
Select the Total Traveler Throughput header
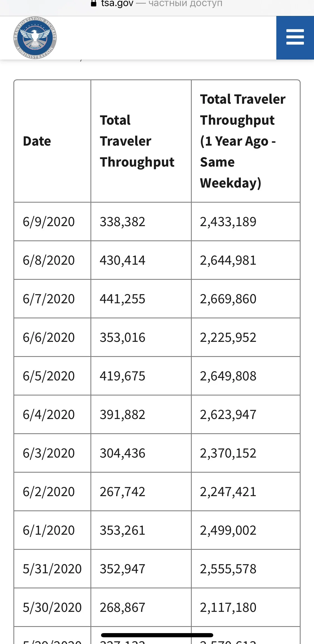[141, 141]
